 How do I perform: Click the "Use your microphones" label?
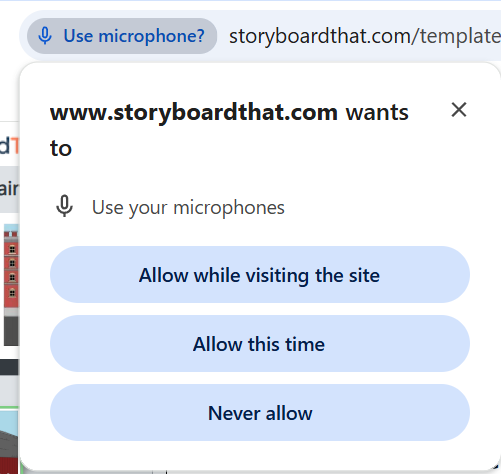tap(188, 207)
